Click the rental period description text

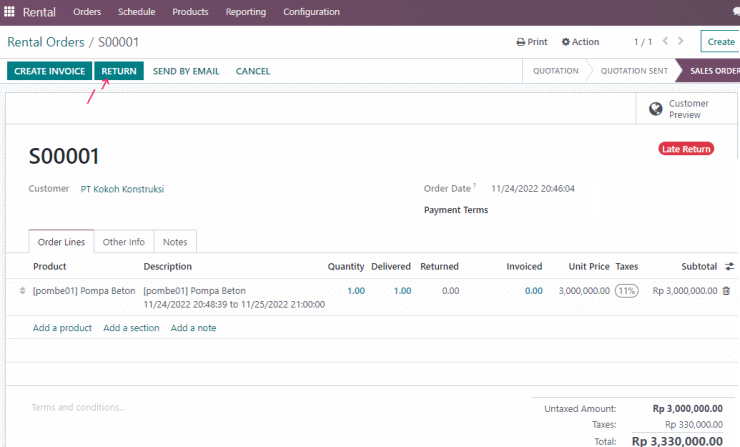(x=234, y=304)
